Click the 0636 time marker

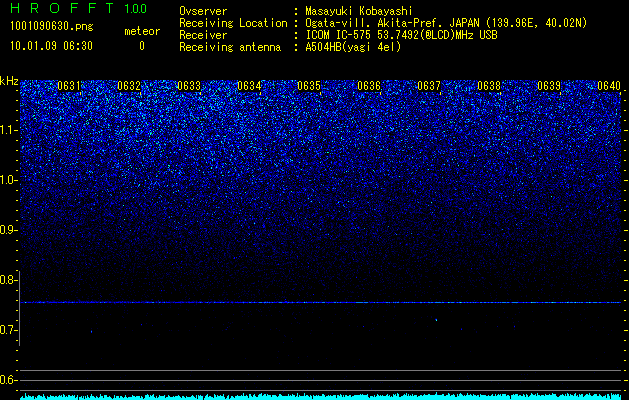point(369,86)
